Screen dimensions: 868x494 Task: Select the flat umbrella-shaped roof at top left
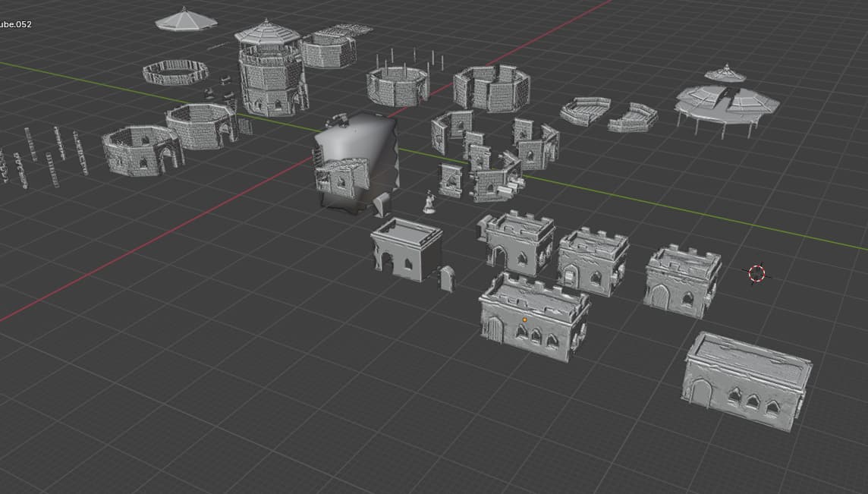coord(186,20)
